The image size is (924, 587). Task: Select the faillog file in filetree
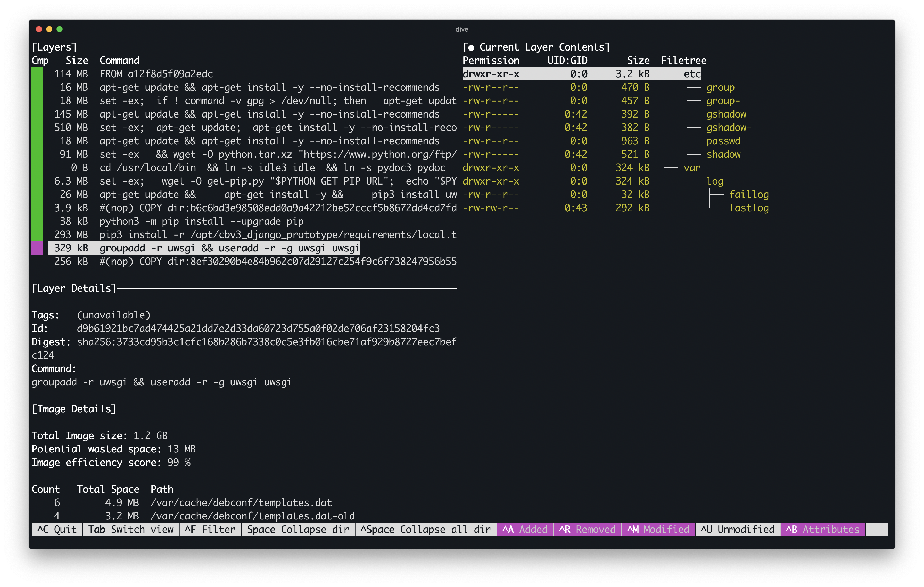click(749, 194)
